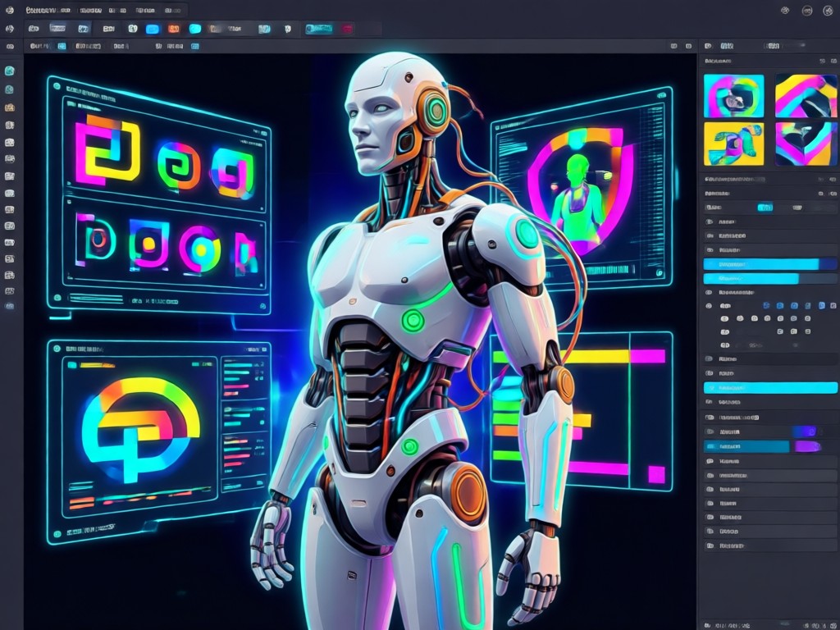The width and height of the screenshot is (840, 630).
Task: Toggle the solid purple switch beside the teal row
Action: 808,446
